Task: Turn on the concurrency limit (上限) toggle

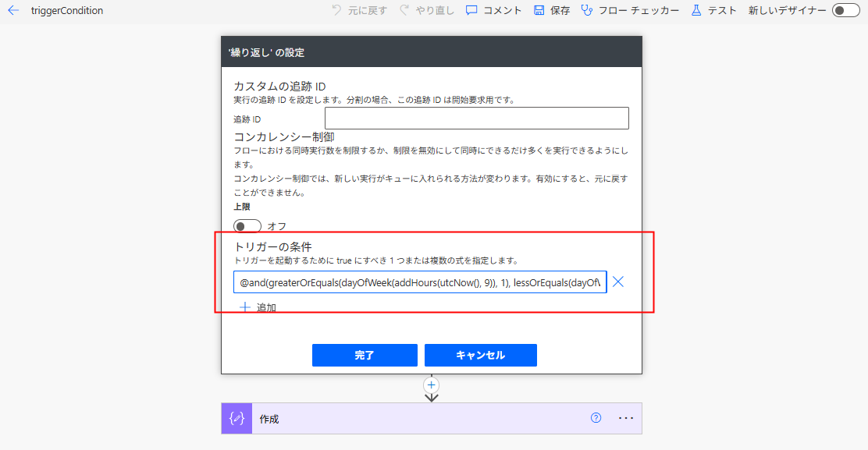Action: pyautogui.click(x=247, y=226)
